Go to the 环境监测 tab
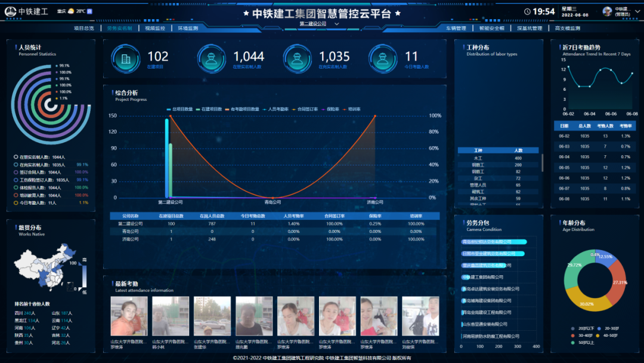 [188, 29]
